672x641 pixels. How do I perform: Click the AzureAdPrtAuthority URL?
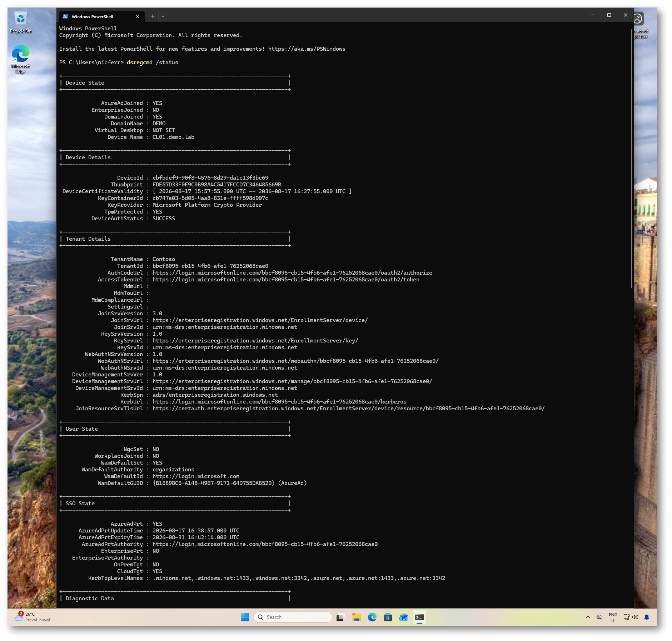pyautogui.click(x=265, y=544)
